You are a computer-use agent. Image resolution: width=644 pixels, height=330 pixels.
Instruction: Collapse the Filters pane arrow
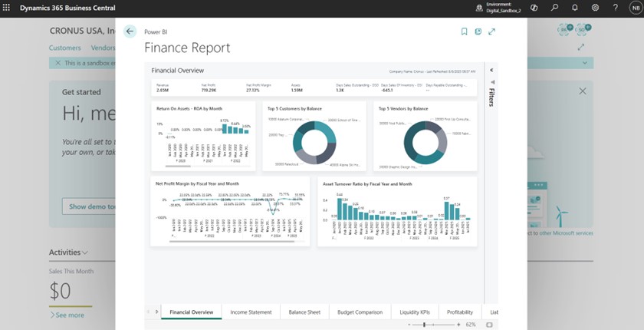(x=491, y=71)
